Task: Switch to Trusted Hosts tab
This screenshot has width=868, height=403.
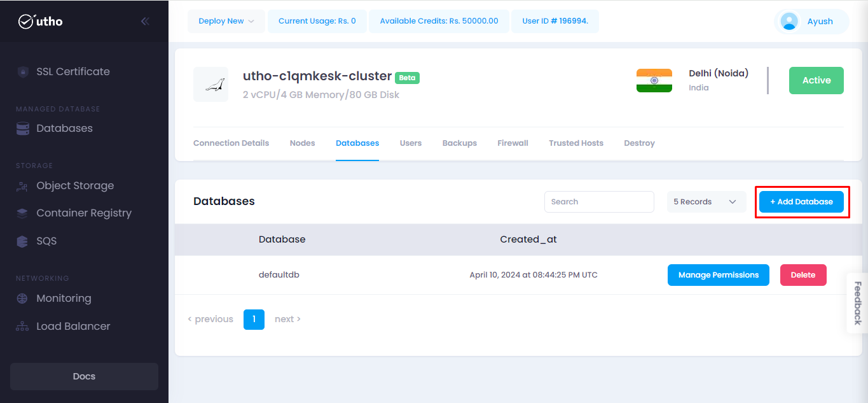Action: tap(576, 143)
